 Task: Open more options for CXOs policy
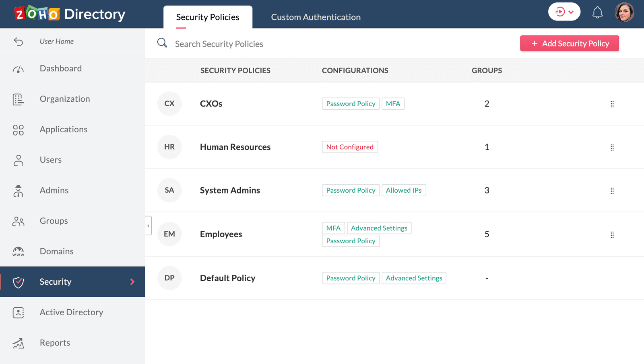pos(612,104)
